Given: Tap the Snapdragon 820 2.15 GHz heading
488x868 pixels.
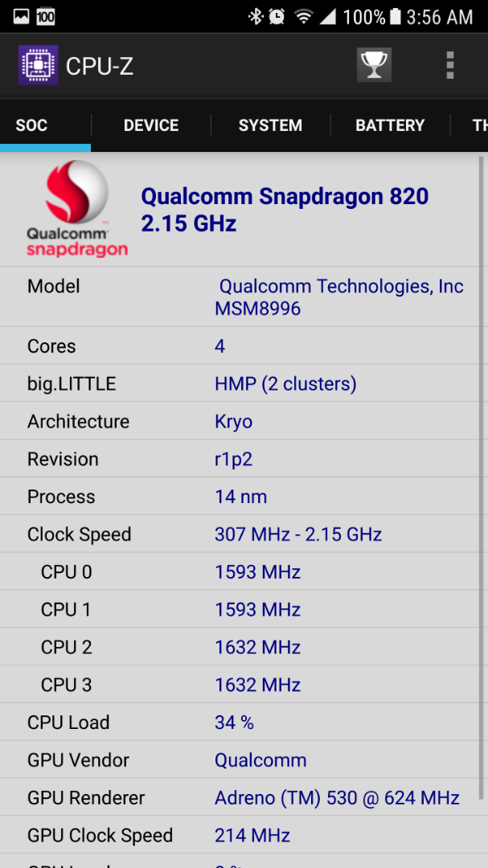Looking at the screenshot, I should [x=285, y=210].
